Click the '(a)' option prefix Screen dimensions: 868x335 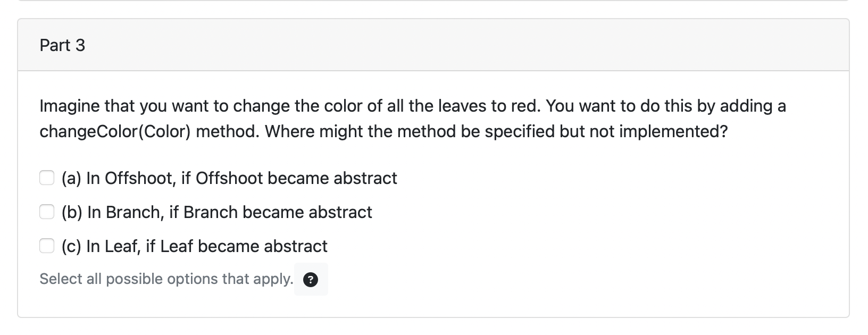72,178
